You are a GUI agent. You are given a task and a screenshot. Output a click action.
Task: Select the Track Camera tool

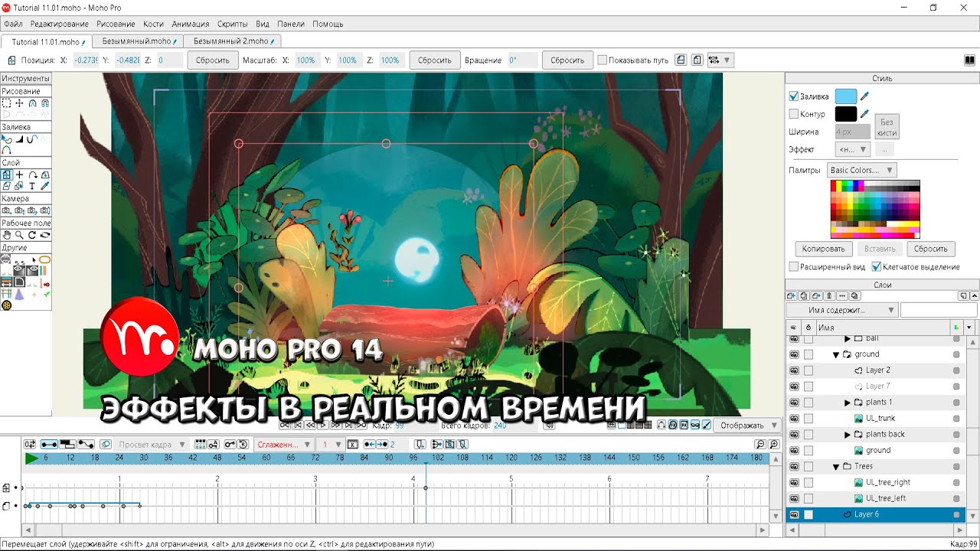coord(7,210)
